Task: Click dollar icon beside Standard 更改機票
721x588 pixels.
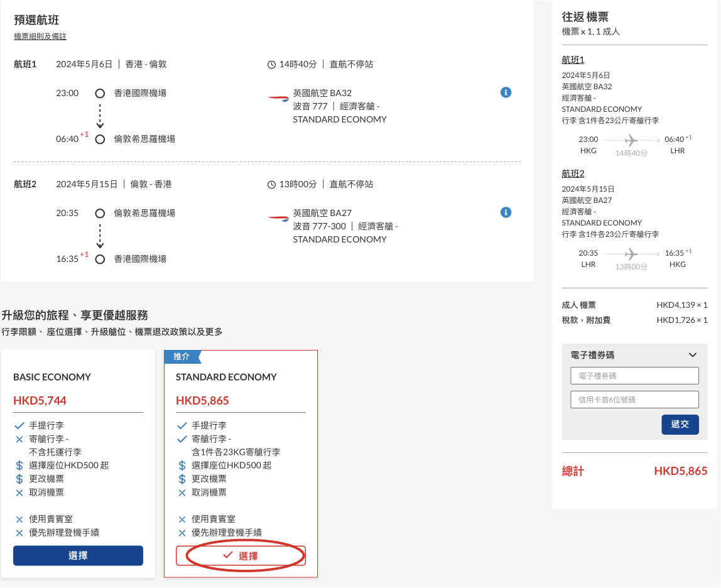Action: click(x=182, y=479)
